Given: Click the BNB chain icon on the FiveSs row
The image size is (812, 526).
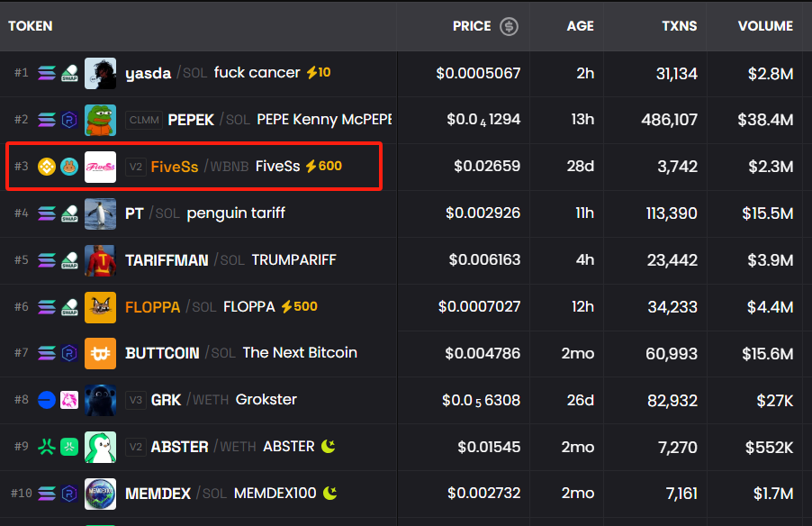Looking at the screenshot, I should click(47, 167).
